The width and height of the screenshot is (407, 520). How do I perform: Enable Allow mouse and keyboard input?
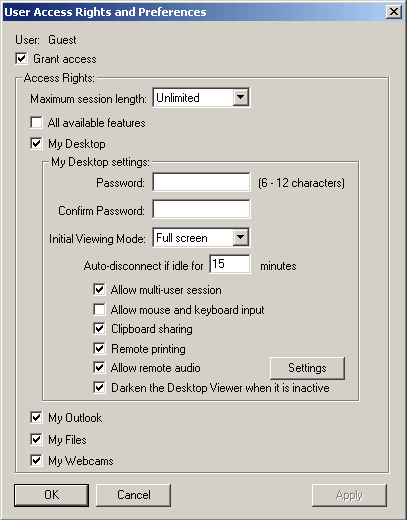pyautogui.click(x=99, y=309)
